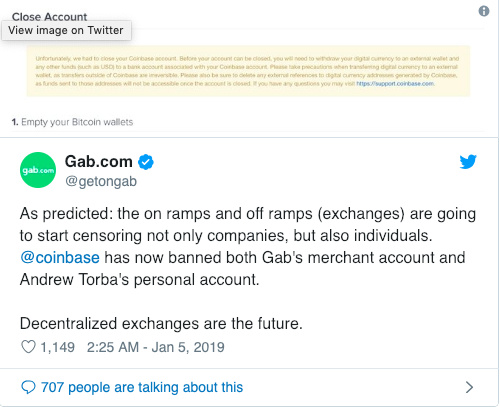Click the 'View image on Twitter' tooltip
This screenshot has height=407, width=500.
[x=66, y=30]
